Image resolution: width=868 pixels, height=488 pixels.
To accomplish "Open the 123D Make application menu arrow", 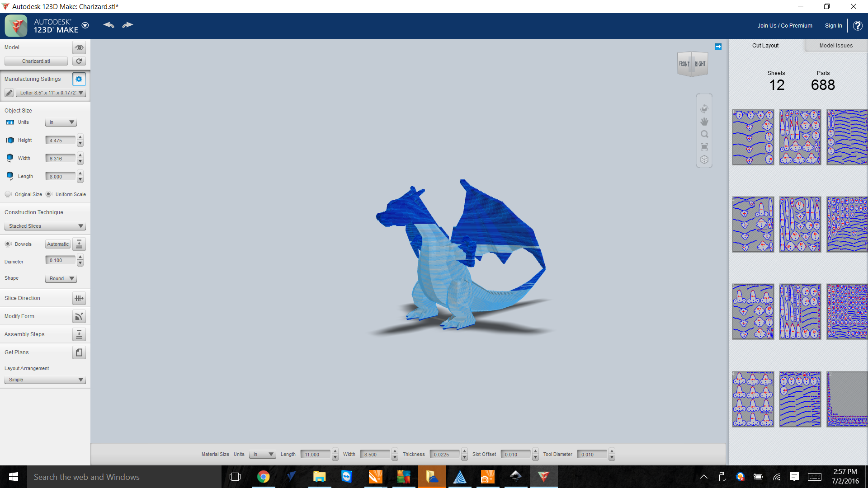I will (x=85, y=25).
